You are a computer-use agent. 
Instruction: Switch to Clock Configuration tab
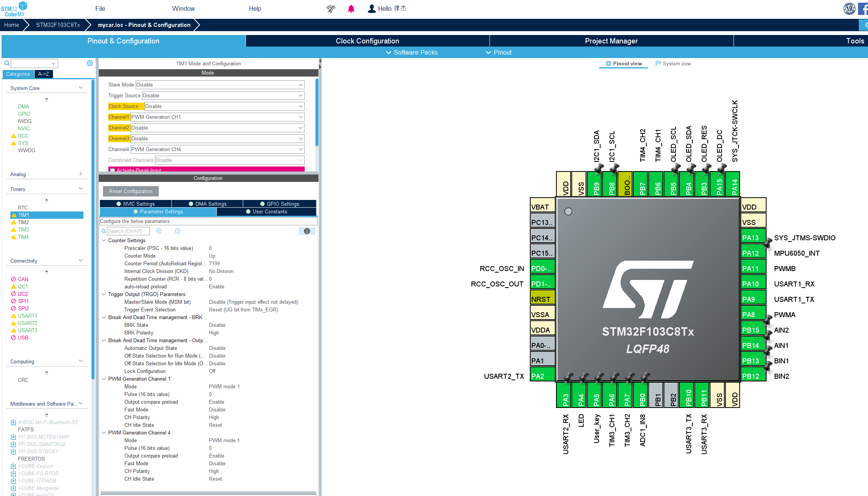coord(367,41)
